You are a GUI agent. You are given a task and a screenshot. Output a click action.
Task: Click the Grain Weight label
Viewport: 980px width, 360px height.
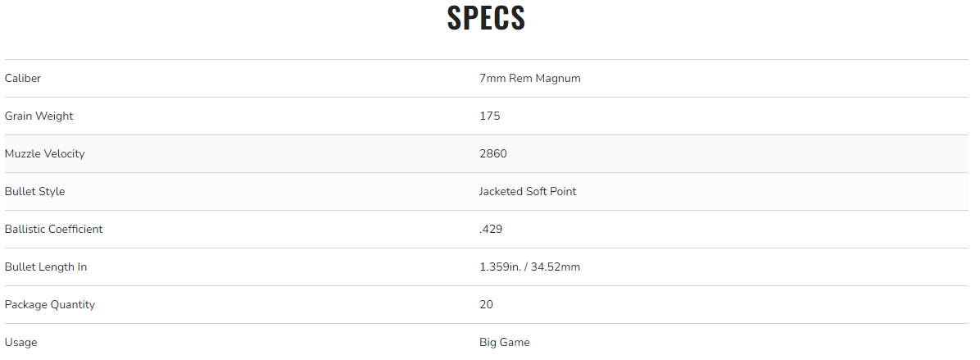tap(39, 116)
